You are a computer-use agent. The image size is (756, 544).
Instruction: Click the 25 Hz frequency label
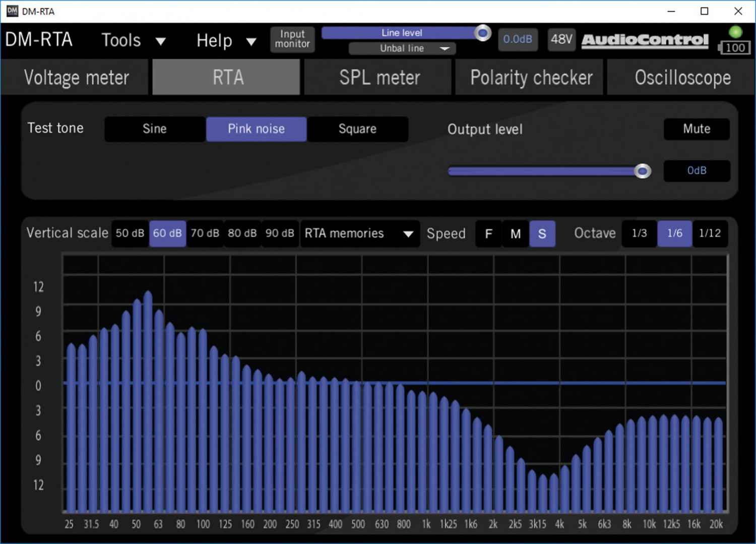[x=69, y=524]
